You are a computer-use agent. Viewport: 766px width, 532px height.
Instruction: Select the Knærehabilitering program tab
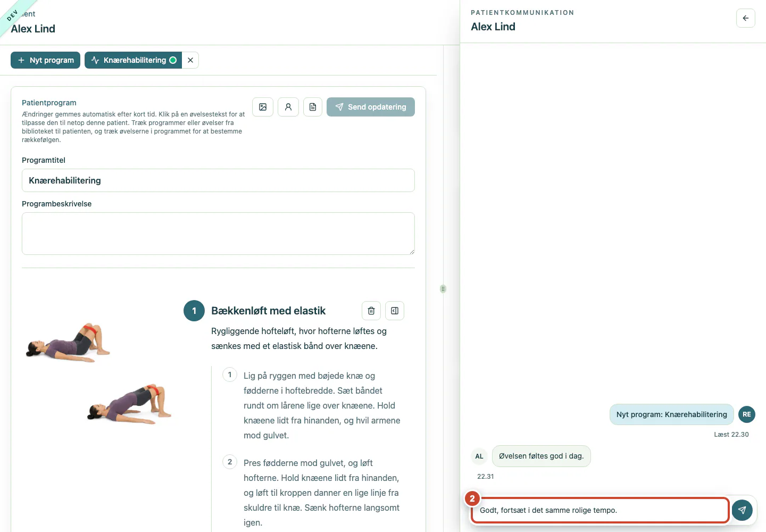[x=134, y=60]
